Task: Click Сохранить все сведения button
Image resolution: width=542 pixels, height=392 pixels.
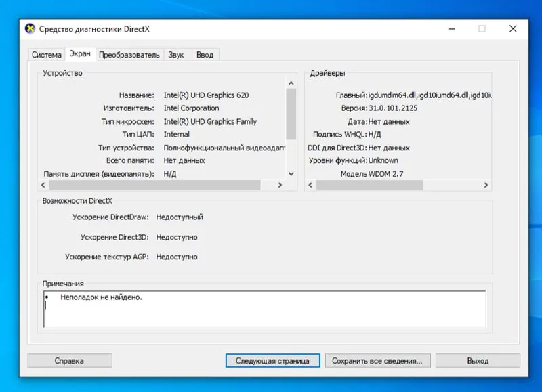Action: coord(377,361)
